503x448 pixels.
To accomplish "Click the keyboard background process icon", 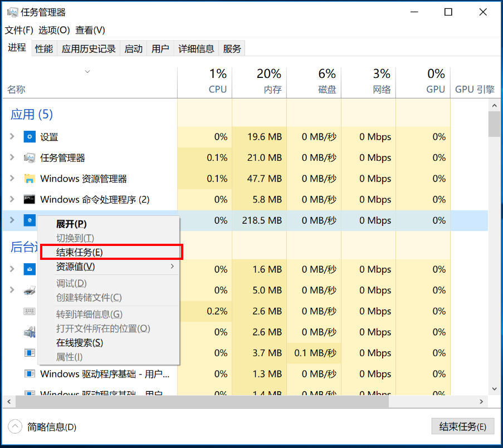I will point(30,311).
